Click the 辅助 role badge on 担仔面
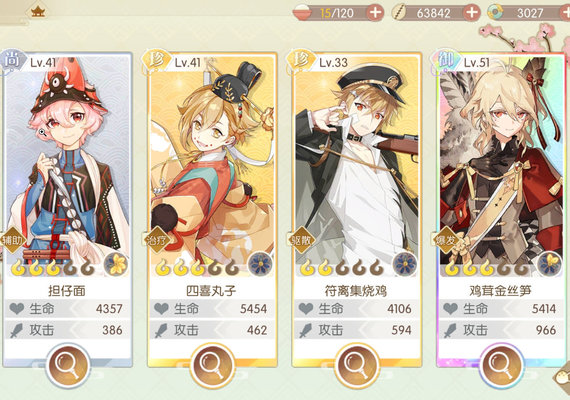The height and width of the screenshot is (400, 570). tap(13, 240)
